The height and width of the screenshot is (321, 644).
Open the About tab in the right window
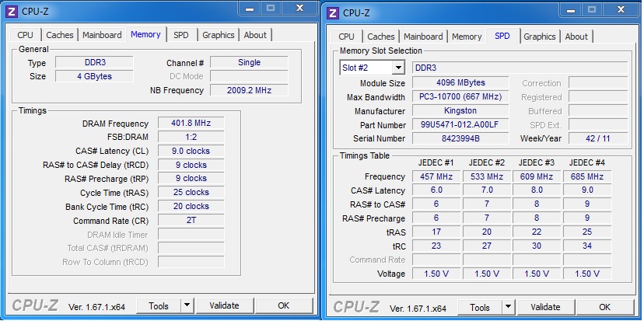tap(576, 37)
